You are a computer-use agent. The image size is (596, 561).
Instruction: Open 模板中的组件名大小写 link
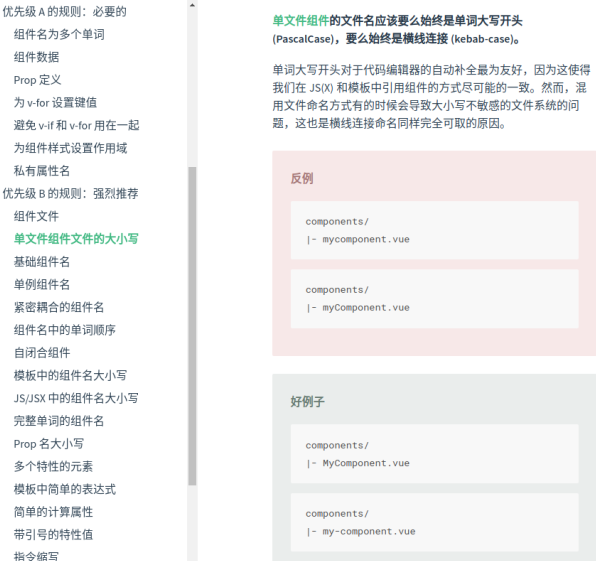tap(70, 376)
